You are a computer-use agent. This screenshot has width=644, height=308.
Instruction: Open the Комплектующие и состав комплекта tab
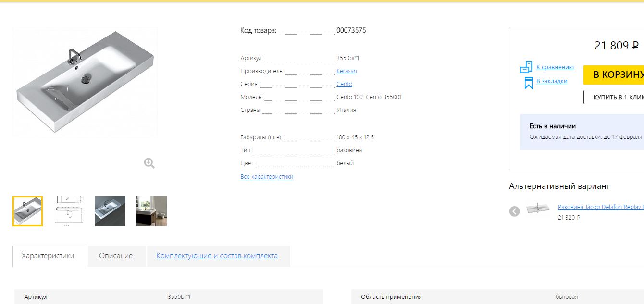pos(217,256)
